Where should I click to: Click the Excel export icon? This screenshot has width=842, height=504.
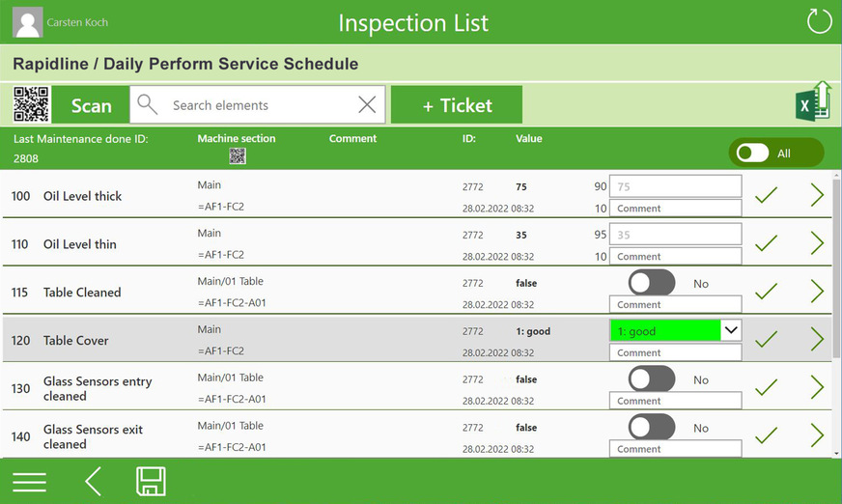tap(813, 102)
